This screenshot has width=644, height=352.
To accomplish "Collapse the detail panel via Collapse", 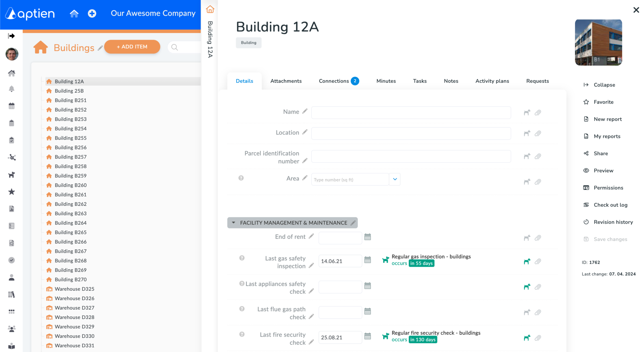I will (604, 85).
